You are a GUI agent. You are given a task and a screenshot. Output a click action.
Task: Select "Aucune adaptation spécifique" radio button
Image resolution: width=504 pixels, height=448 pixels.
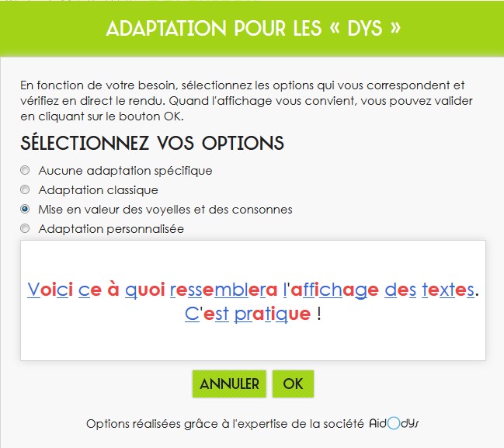coord(25,170)
